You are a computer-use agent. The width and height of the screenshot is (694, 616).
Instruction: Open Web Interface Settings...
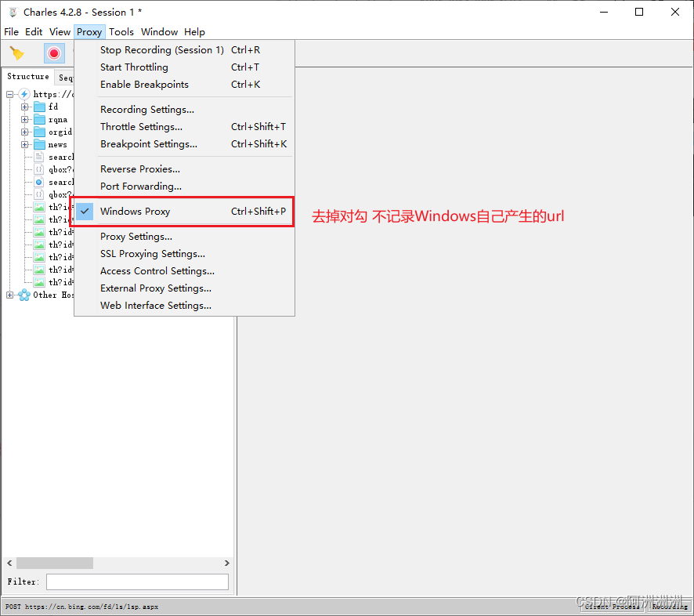click(185, 306)
